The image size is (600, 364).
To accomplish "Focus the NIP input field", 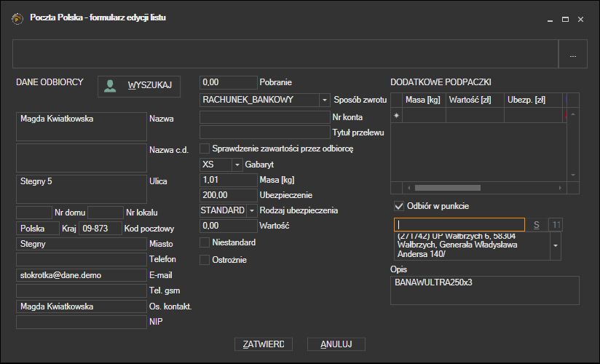I will click(x=82, y=322).
